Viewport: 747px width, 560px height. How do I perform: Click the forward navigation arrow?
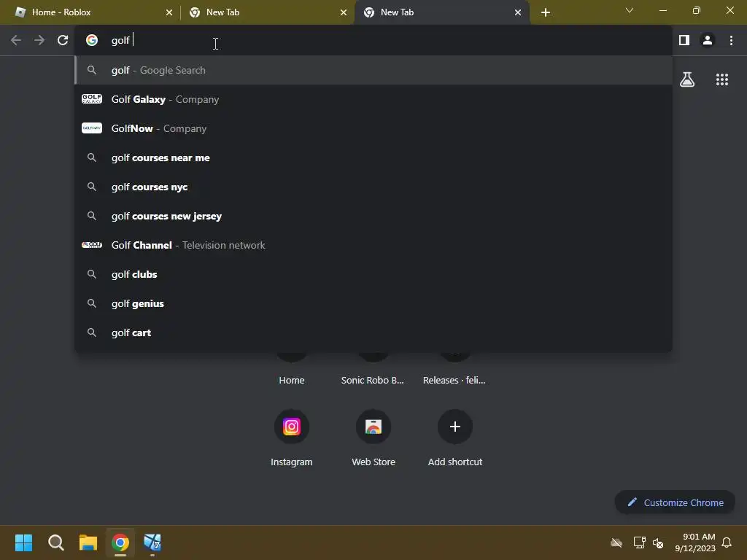[39, 41]
